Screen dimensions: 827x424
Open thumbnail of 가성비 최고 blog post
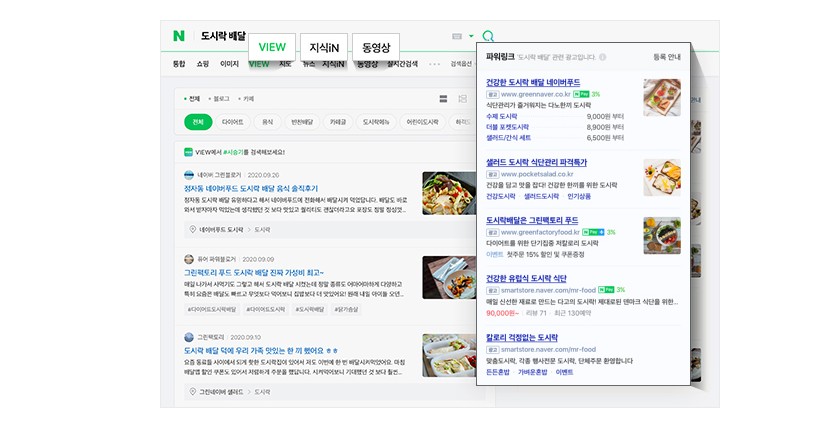[449, 277]
